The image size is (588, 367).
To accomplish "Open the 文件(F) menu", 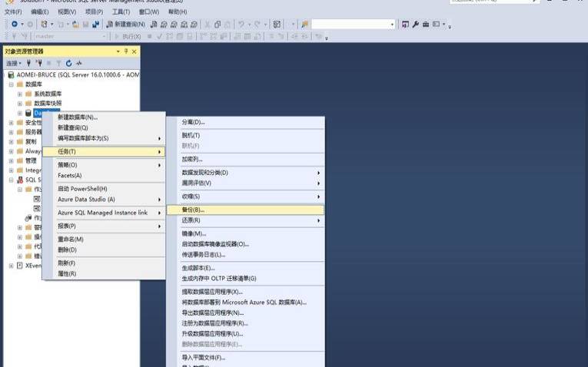I will pyautogui.click(x=13, y=12).
